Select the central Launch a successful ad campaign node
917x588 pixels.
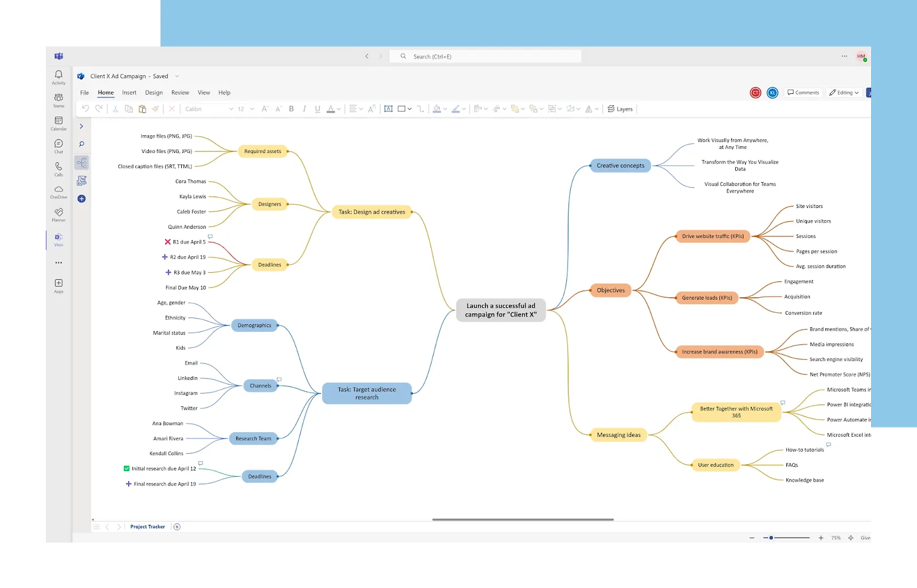coord(501,310)
